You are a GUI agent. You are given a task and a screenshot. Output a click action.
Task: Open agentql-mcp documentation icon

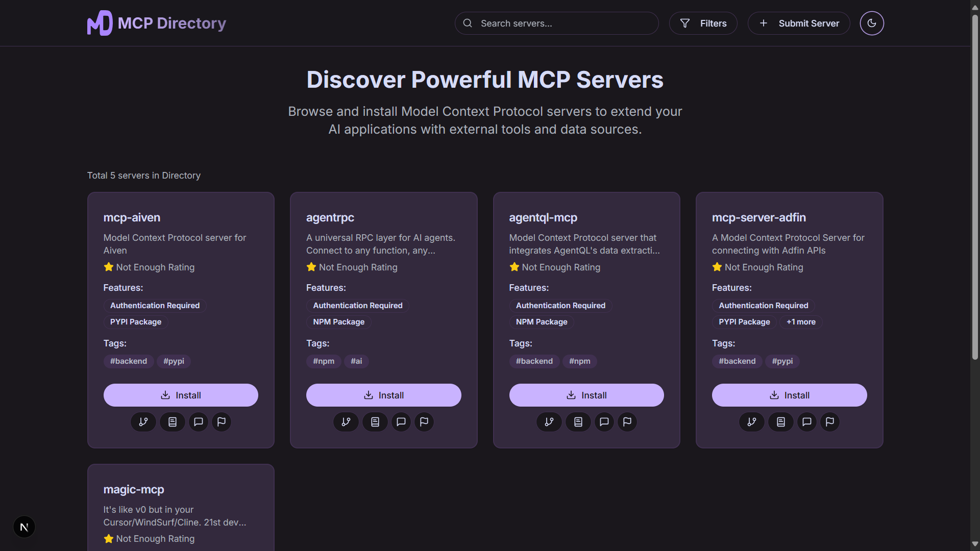tap(578, 422)
